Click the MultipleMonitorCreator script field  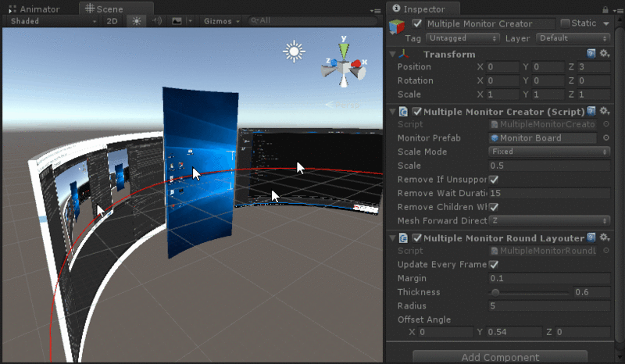click(542, 124)
